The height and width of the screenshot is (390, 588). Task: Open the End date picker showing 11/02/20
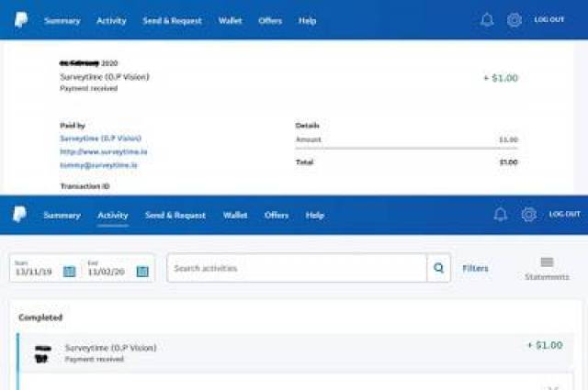(108, 271)
